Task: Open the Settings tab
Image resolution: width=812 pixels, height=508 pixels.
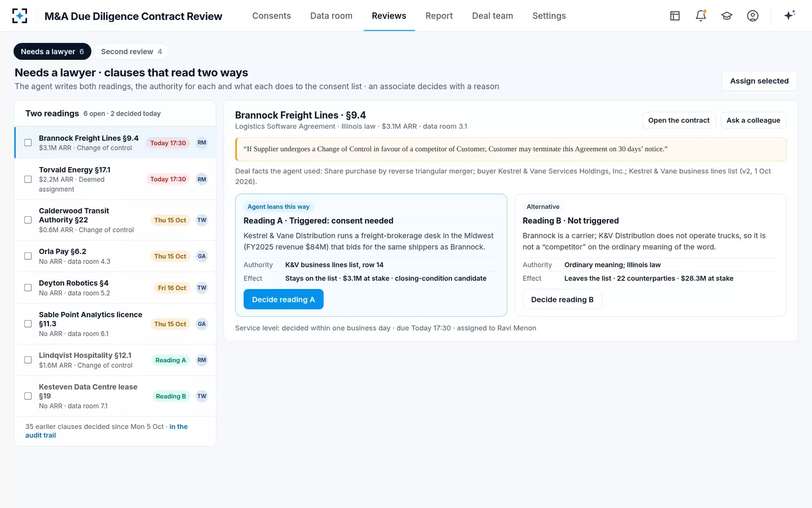Action: coord(549,16)
